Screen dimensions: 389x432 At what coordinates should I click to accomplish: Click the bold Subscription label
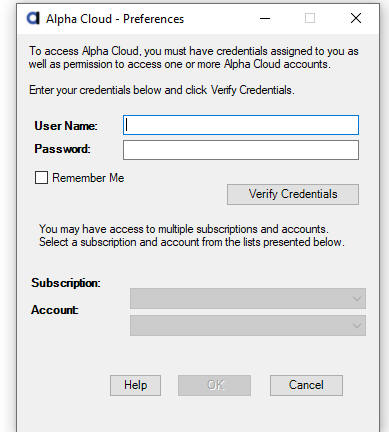66,283
